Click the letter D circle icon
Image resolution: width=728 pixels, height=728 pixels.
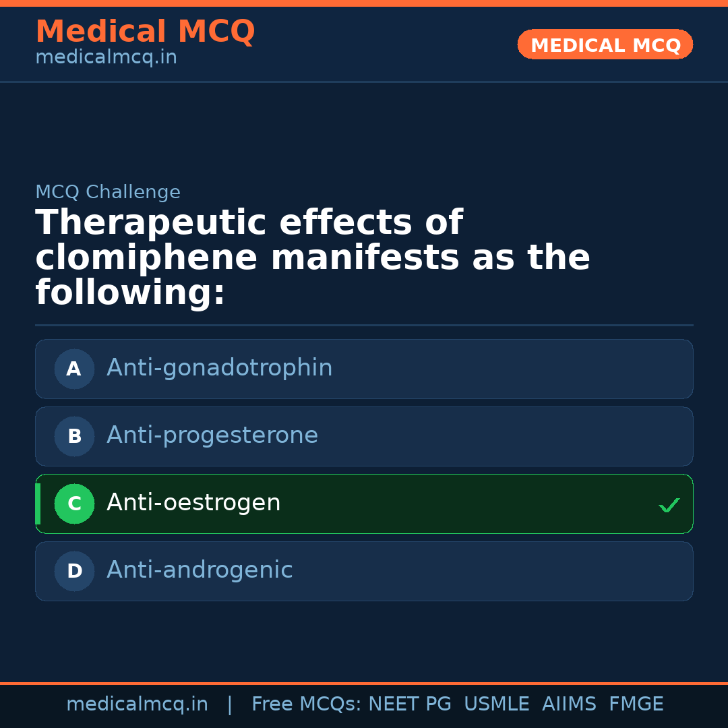coord(74,571)
